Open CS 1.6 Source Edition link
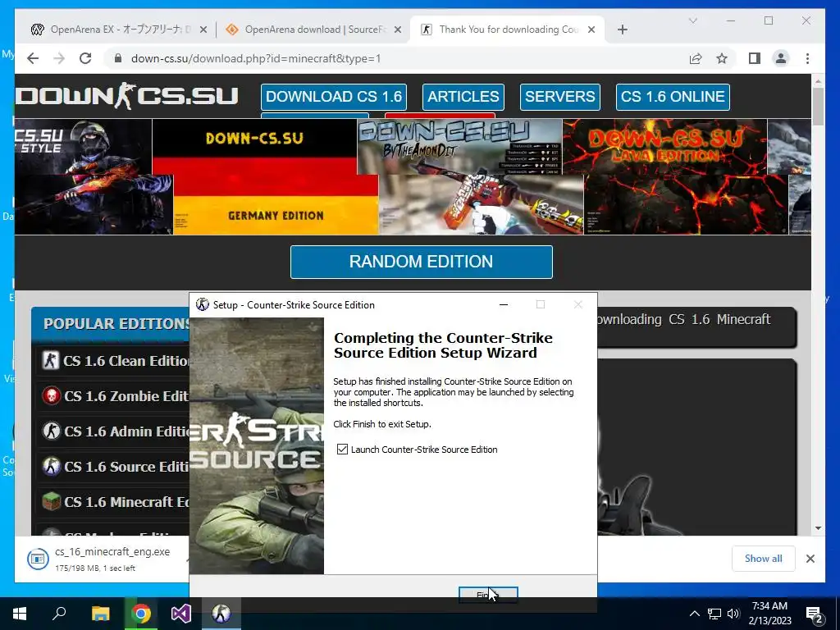This screenshot has width=840, height=630. click(126, 467)
